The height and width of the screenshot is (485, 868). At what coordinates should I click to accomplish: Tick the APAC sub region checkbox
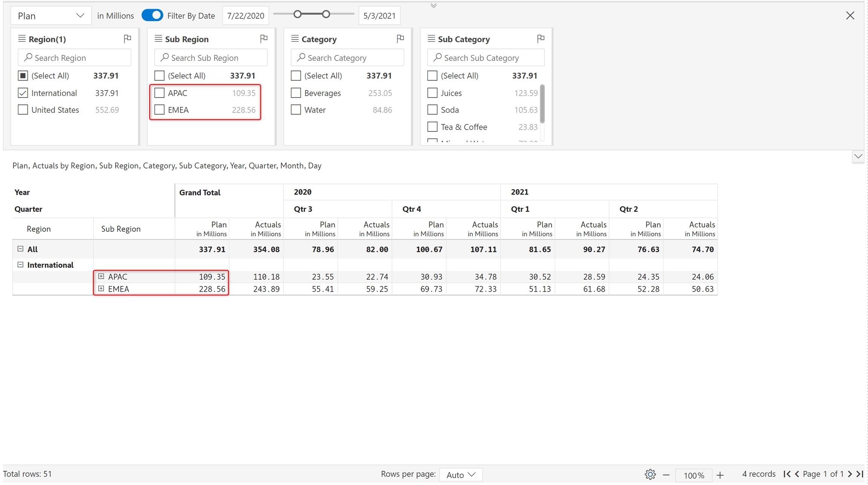160,93
